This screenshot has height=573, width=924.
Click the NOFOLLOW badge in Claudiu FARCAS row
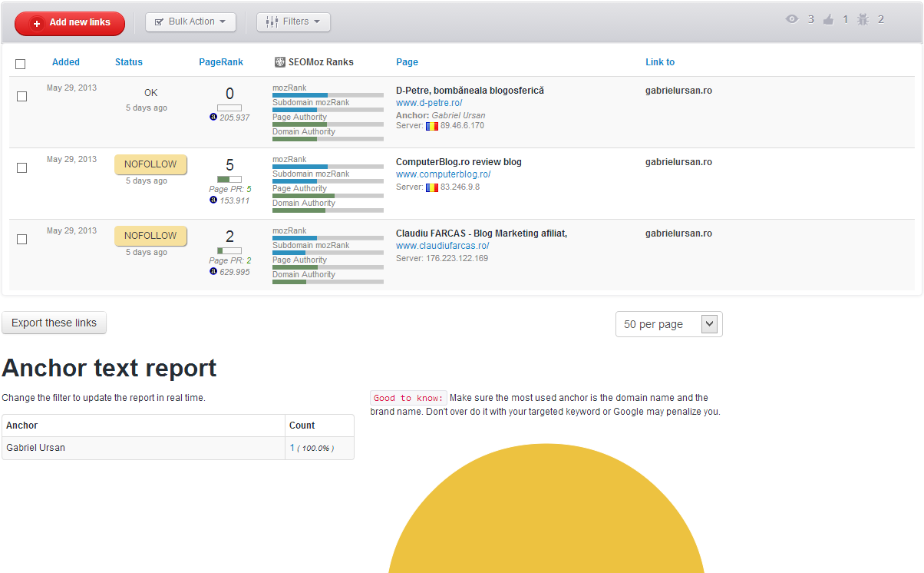[x=150, y=236]
